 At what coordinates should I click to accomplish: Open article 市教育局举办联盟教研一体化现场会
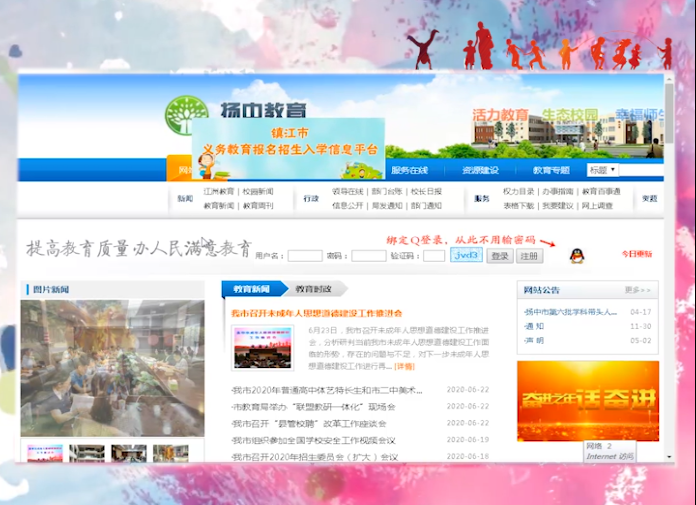point(313,407)
